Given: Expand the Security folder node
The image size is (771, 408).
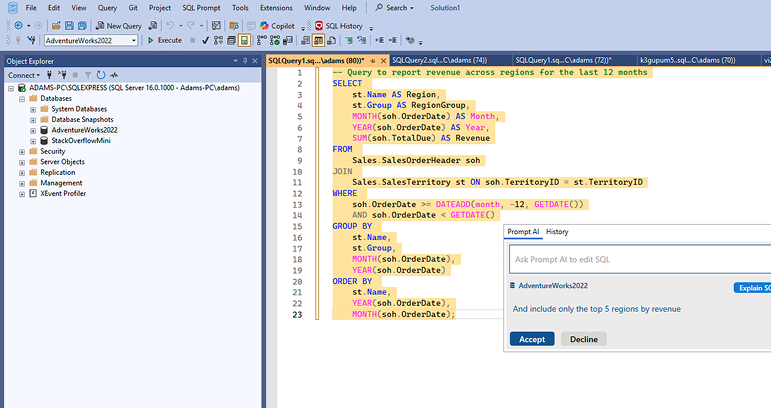Looking at the screenshot, I should coord(20,151).
